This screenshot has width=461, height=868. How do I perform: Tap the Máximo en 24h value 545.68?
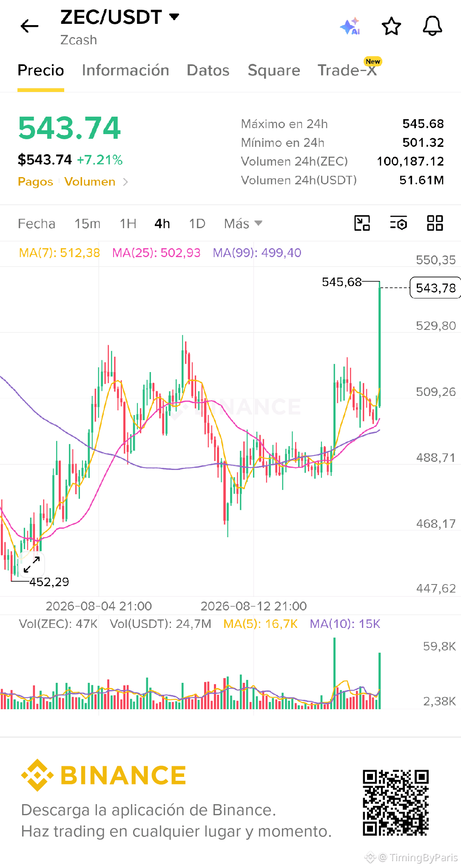click(423, 124)
